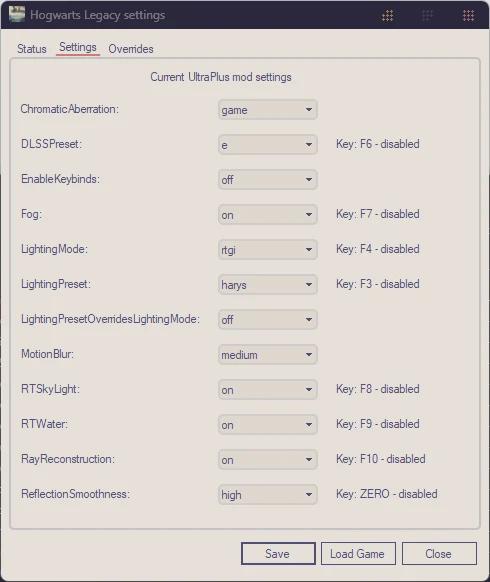Open the ReflectionSmoothness high dropdown
This screenshot has height=582, width=490.
[268, 494]
